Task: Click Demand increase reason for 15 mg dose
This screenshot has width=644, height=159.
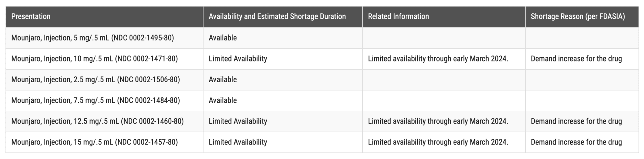Action: [576, 142]
